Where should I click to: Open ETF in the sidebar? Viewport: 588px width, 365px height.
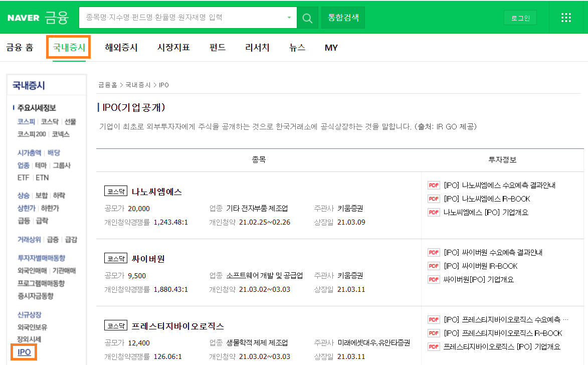coord(23,178)
